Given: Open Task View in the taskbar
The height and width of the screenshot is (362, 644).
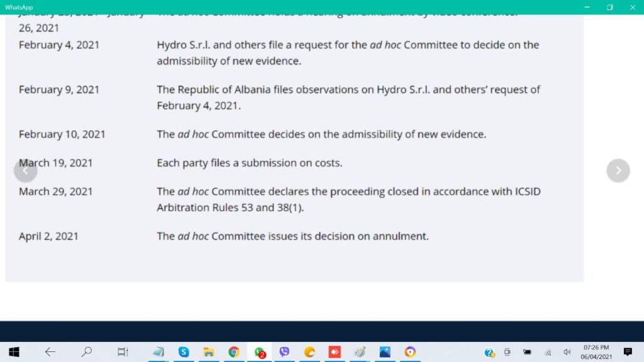Looking at the screenshot, I should pyautogui.click(x=123, y=352).
